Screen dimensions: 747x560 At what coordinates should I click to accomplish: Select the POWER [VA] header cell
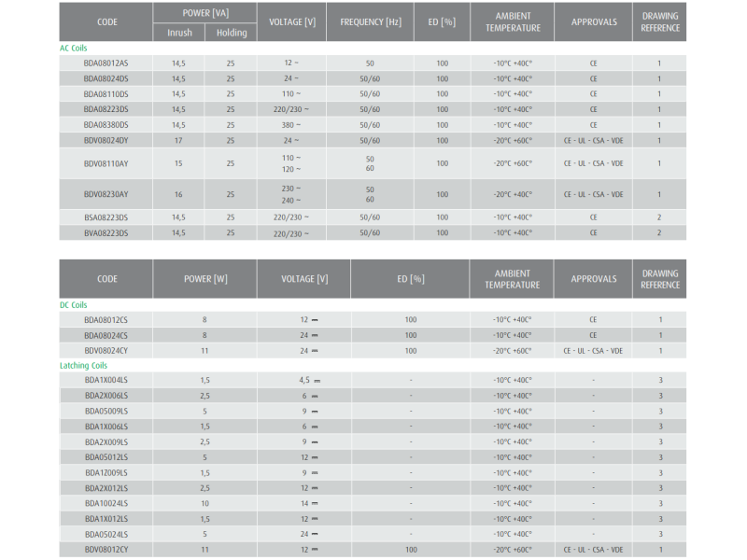pos(206,13)
